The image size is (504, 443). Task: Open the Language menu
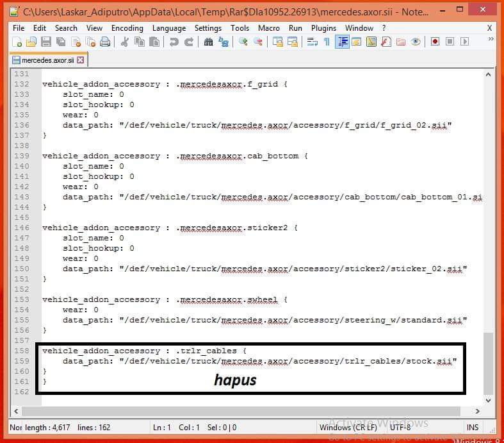(169, 28)
